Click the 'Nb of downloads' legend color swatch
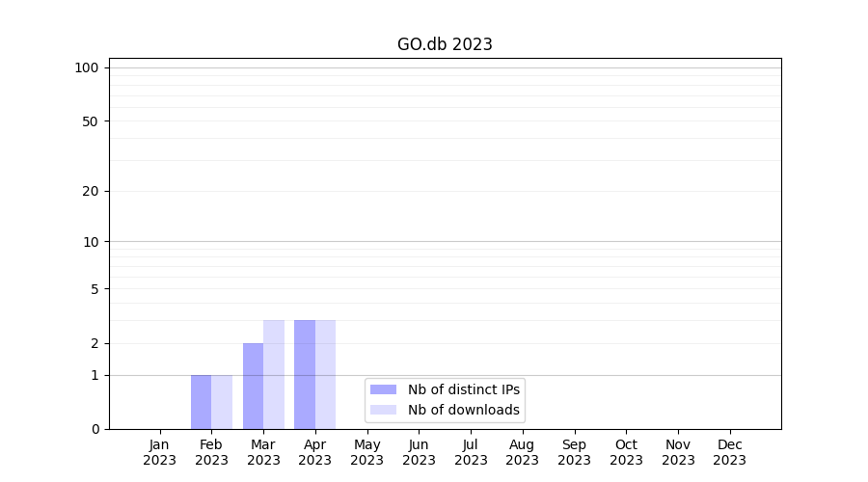Screen dimensions: 868x482 (383, 410)
